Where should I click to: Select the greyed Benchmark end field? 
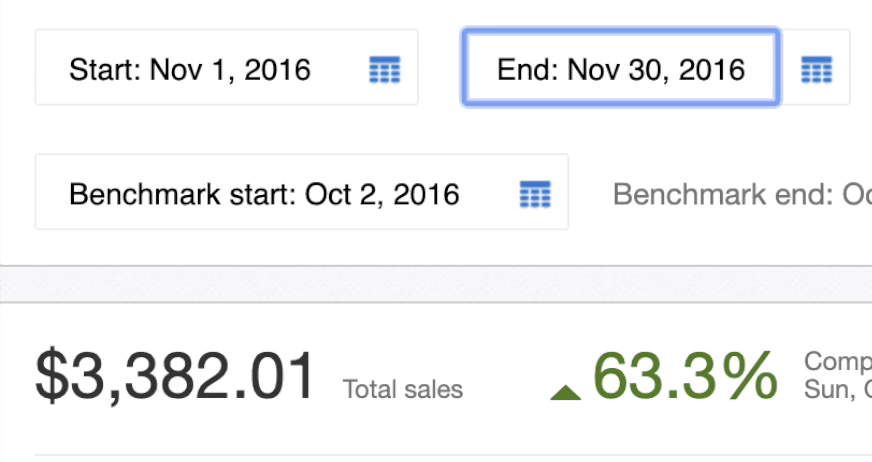tap(742, 195)
